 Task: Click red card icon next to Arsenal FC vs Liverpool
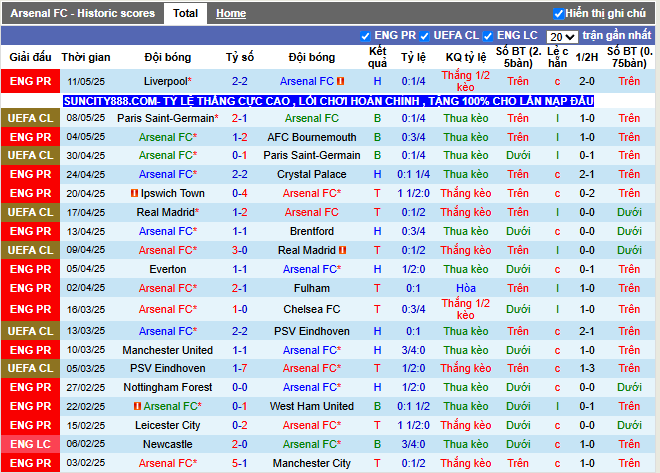point(341,81)
